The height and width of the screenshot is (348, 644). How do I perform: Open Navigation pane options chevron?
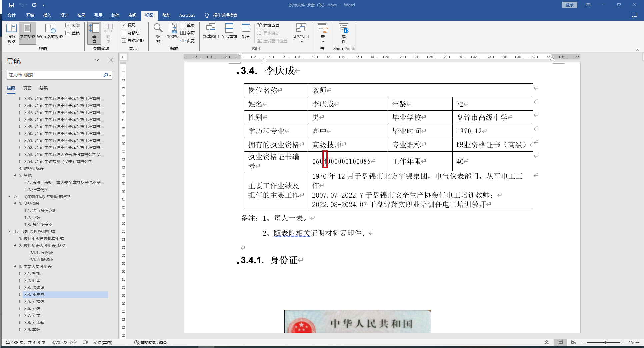(97, 60)
